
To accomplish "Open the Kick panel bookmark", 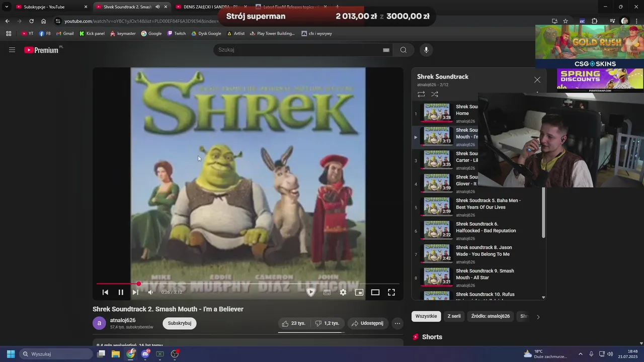I will [92, 34].
